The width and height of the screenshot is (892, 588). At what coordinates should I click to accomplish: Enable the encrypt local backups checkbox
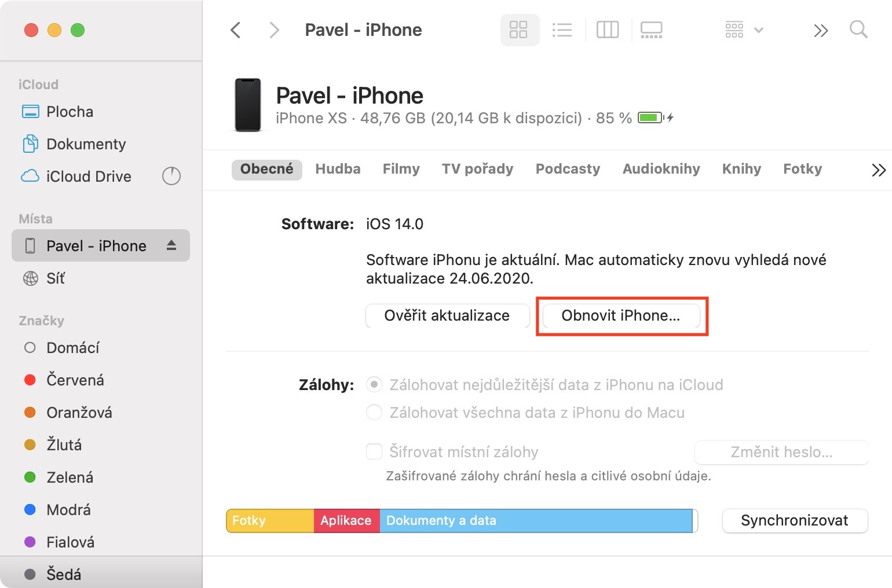tap(375, 451)
